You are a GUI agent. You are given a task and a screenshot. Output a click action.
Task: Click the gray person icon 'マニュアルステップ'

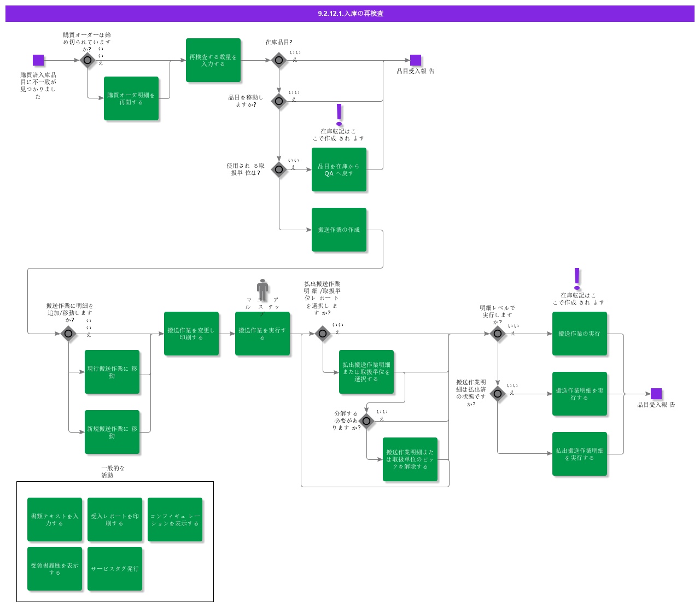pos(262,289)
